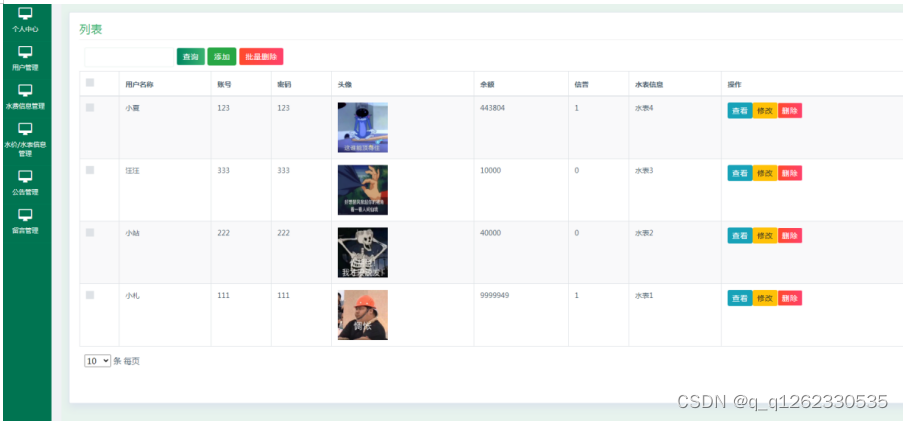
Task: Click the balance value 443804
Action: pyautogui.click(x=492, y=108)
